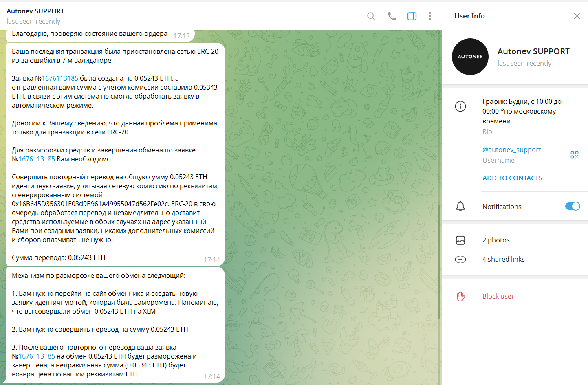Open the three-dot more options menu
Viewport: 588px width, 385px height.
pos(429,16)
